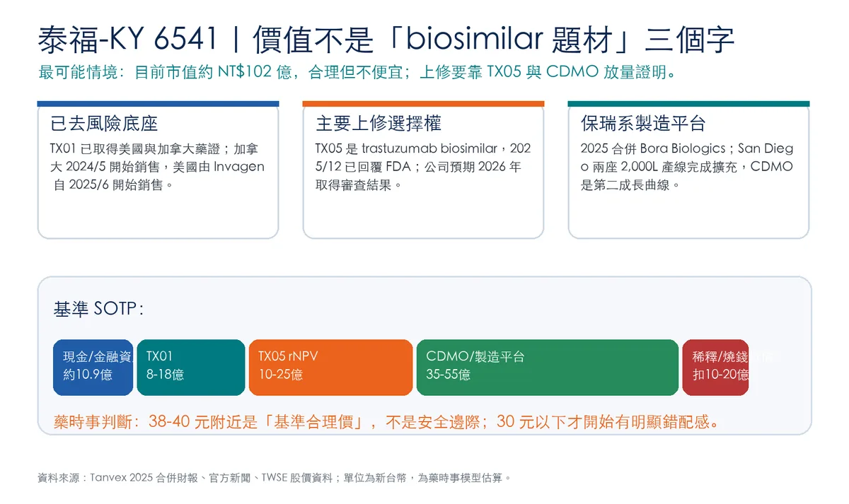
Task: Click the Bora Biologics description text
Action: point(687,167)
